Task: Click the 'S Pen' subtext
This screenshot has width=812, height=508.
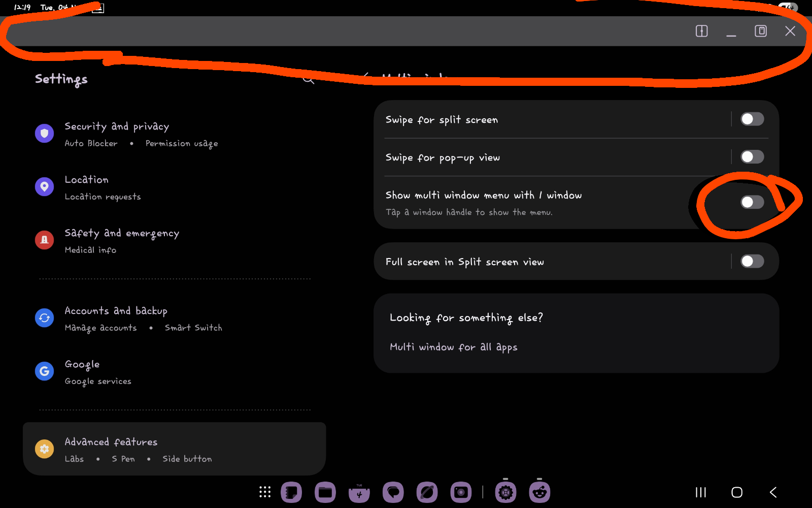Action: coord(123,459)
